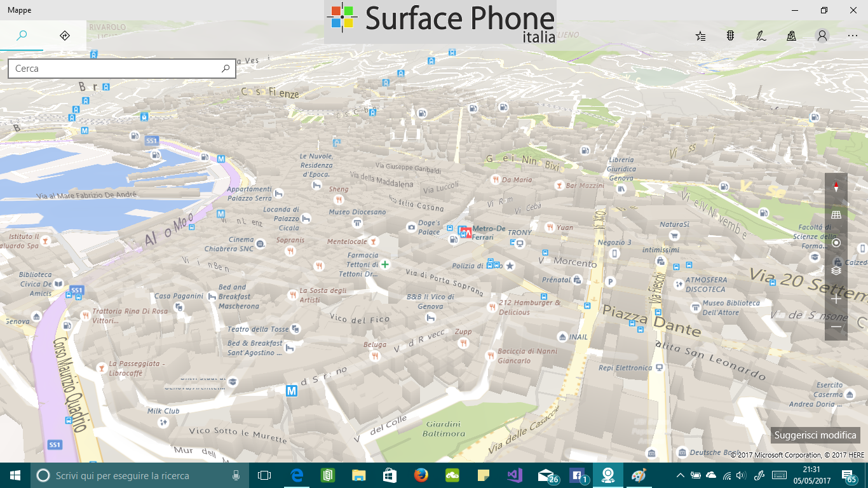
Task: Show my location with the circle icon
Action: (x=836, y=243)
